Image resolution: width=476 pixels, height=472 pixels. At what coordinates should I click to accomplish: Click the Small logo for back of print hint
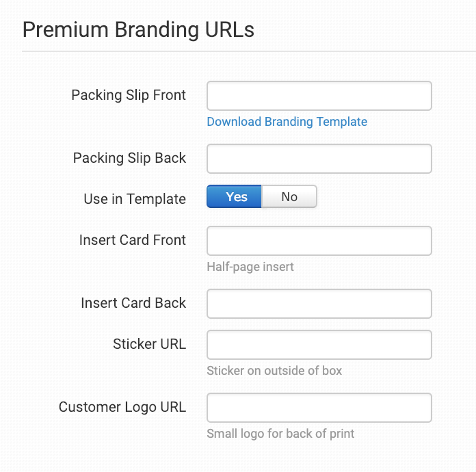click(280, 434)
